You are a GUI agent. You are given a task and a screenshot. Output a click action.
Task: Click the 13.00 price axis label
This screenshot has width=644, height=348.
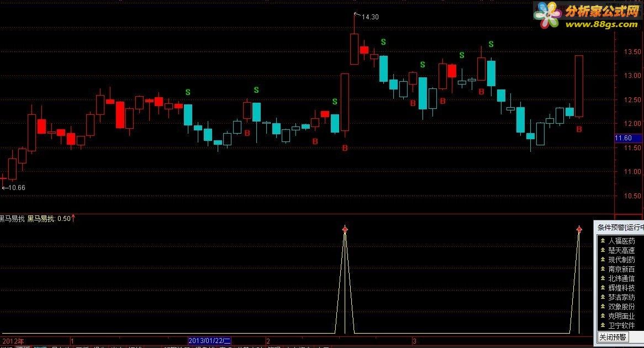[632, 76]
